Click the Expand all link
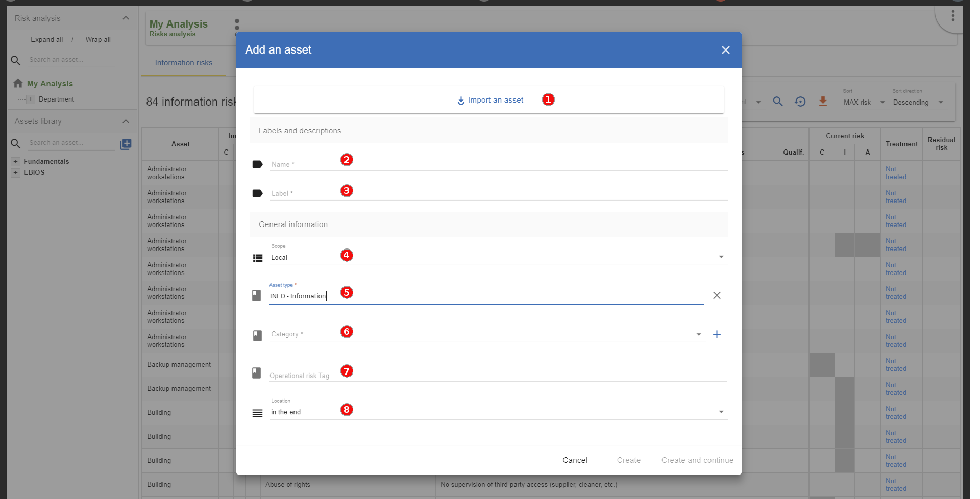980x499 pixels. click(x=46, y=39)
